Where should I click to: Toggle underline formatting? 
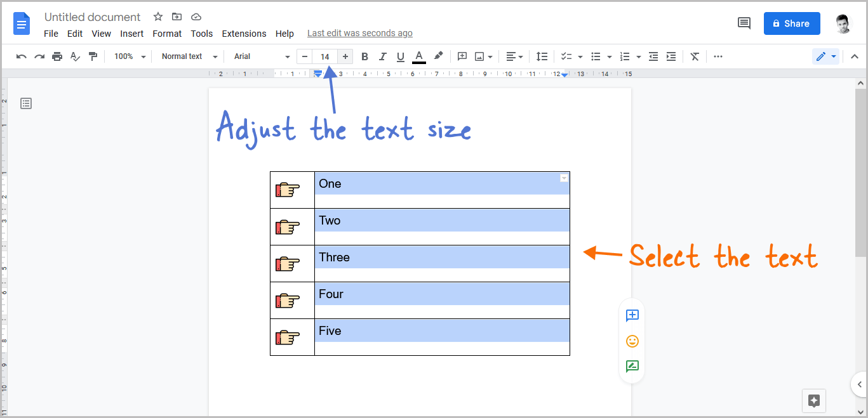pos(400,56)
